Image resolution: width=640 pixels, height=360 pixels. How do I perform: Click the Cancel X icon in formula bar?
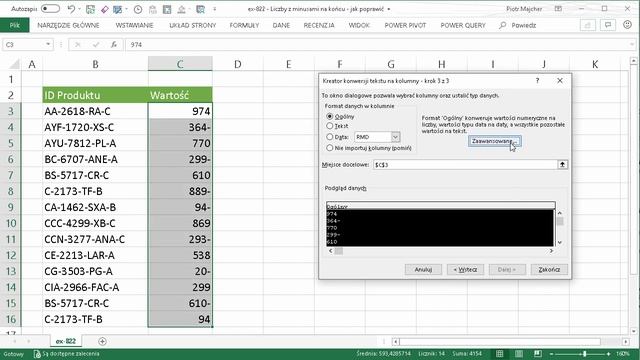(x=78, y=44)
